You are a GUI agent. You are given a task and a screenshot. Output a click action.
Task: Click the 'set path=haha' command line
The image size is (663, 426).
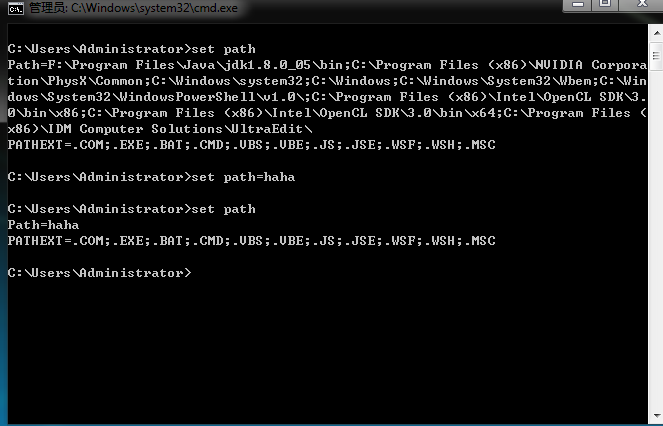pos(151,177)
